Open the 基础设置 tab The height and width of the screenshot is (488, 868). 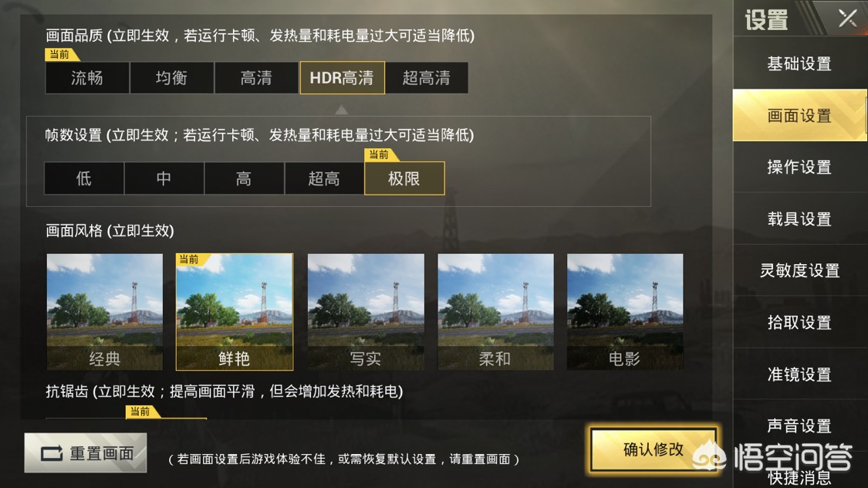(800, 63)
